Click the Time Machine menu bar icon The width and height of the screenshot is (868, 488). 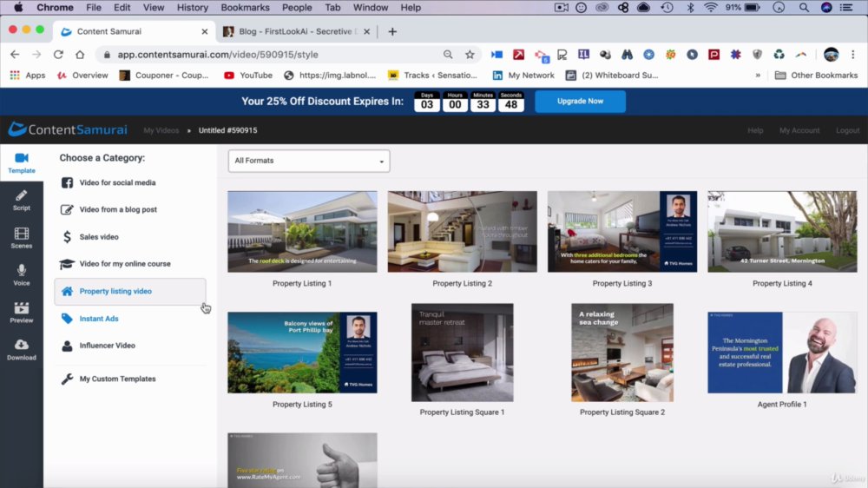(x=667, y=8)
